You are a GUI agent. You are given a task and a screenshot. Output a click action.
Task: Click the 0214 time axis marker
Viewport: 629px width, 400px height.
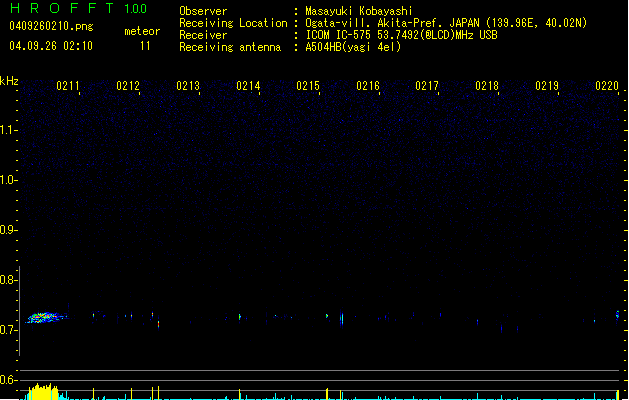tap(248, 86)
